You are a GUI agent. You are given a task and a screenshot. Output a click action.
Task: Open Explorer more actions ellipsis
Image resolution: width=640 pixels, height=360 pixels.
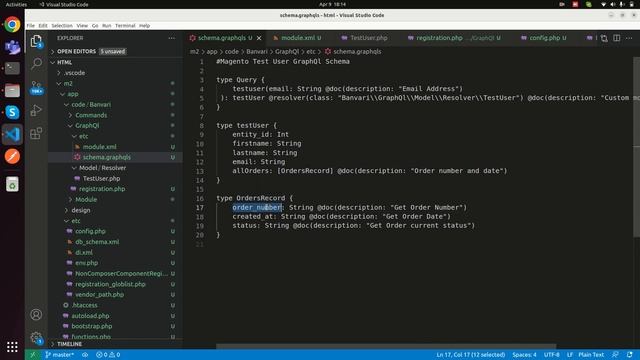pos(171,38)
